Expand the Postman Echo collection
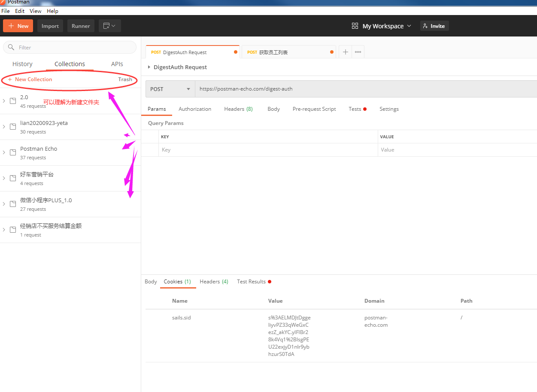This screenshot has height=392, width=537. tap(4, 152)
